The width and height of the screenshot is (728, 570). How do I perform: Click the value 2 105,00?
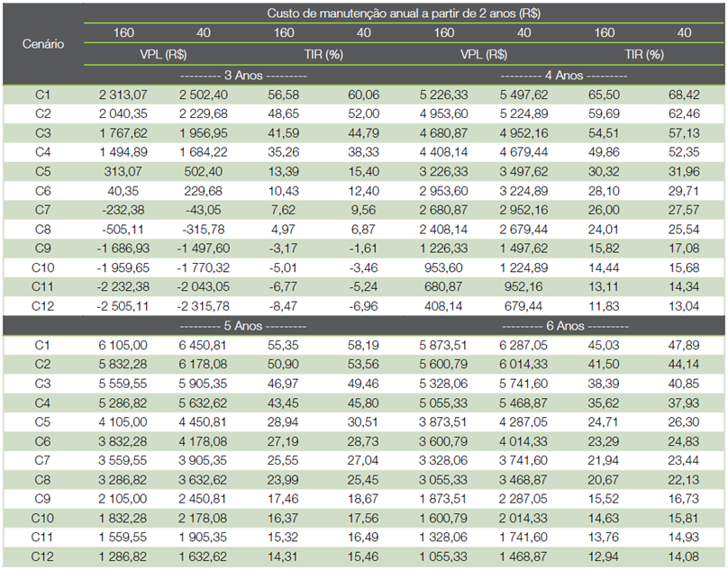click(123, 499)
